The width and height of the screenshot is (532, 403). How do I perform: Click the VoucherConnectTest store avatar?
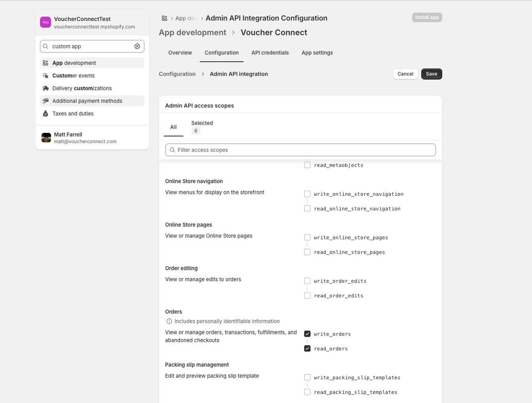pos(45,22)
